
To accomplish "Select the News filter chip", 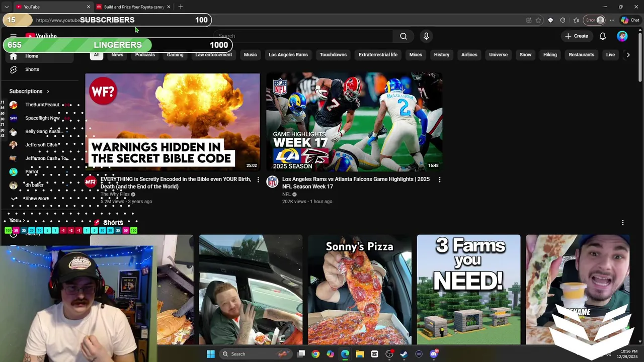I will point(117,55).
